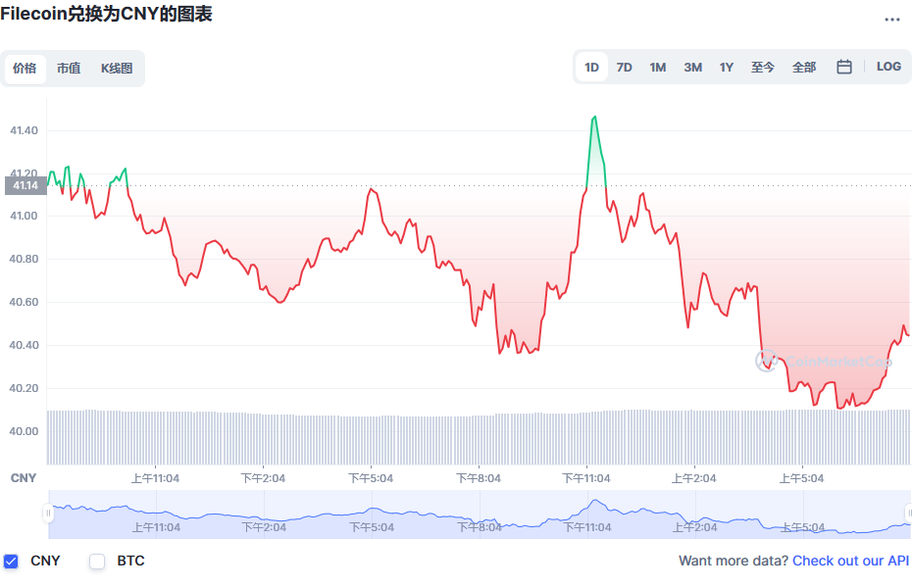The image size is (912, 588).
Task: Click the Filecoin兑换为CNY的图表 heading
Action: point(107,14)
